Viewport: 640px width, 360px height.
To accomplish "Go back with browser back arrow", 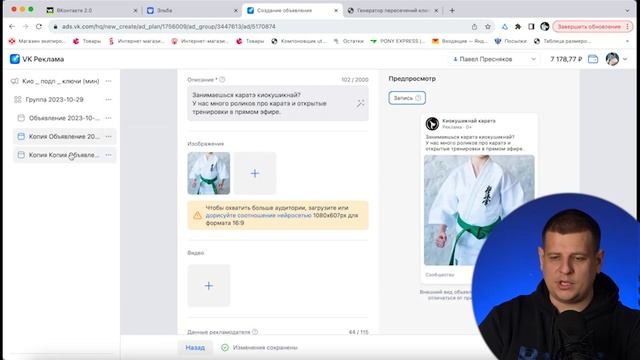I will (x=12, y=27).
